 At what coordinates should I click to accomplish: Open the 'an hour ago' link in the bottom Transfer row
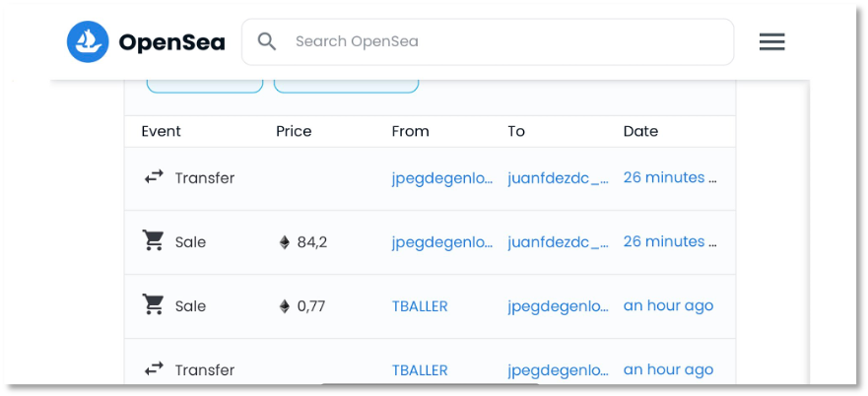click(668, 370)
